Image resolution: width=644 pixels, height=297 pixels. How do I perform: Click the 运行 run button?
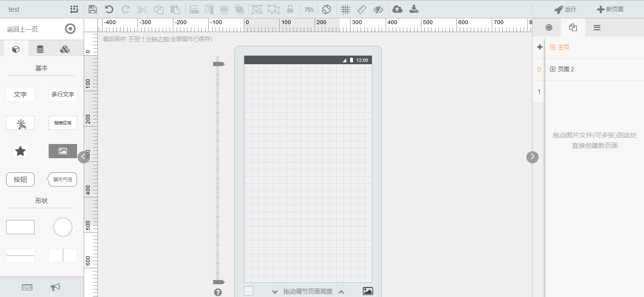[565, 9]
